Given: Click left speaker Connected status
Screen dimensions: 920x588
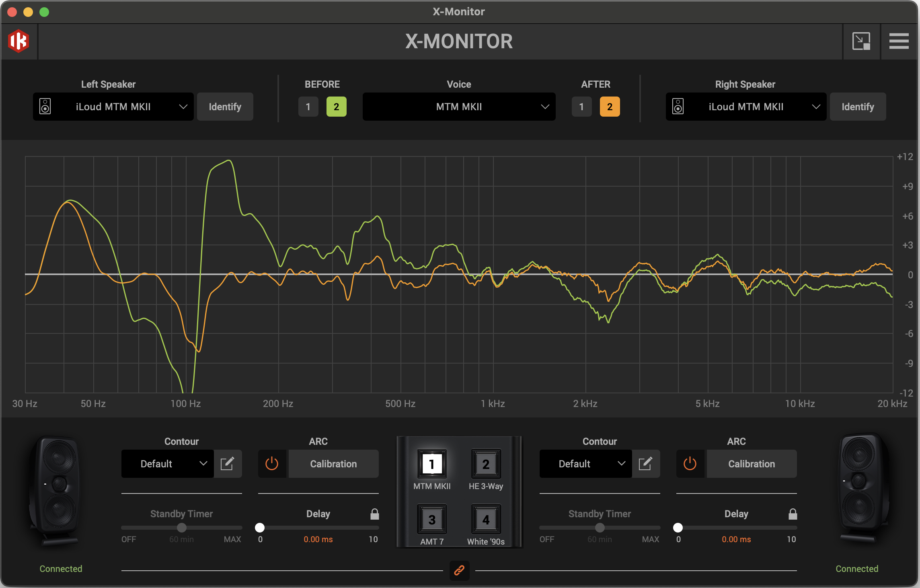Looking at the screenshot, I should (61, 569).
